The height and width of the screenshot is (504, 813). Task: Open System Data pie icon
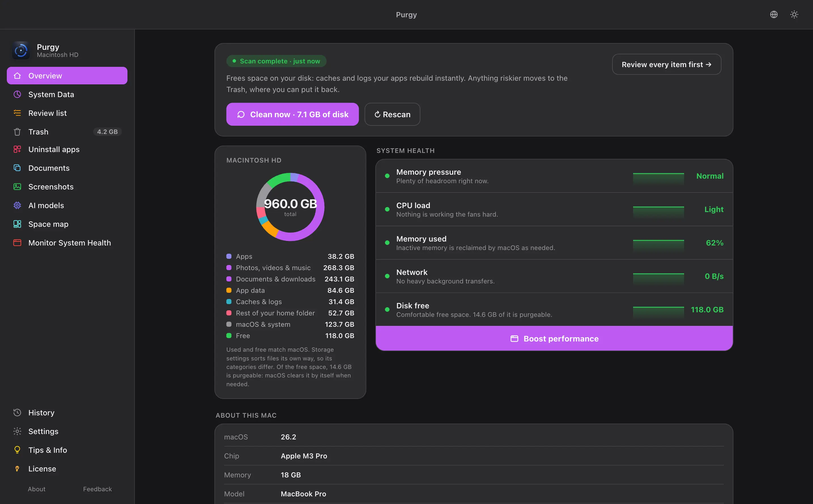[x=17, y=94]
